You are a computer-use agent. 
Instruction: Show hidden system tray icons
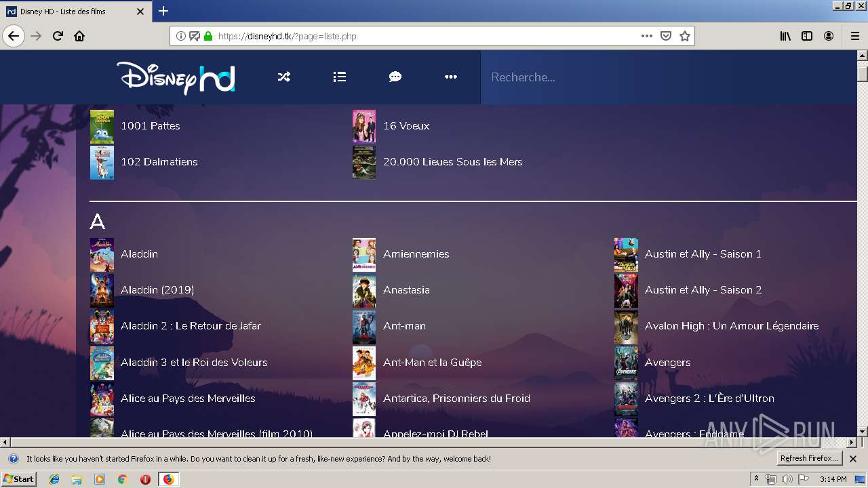pos(757,479)
